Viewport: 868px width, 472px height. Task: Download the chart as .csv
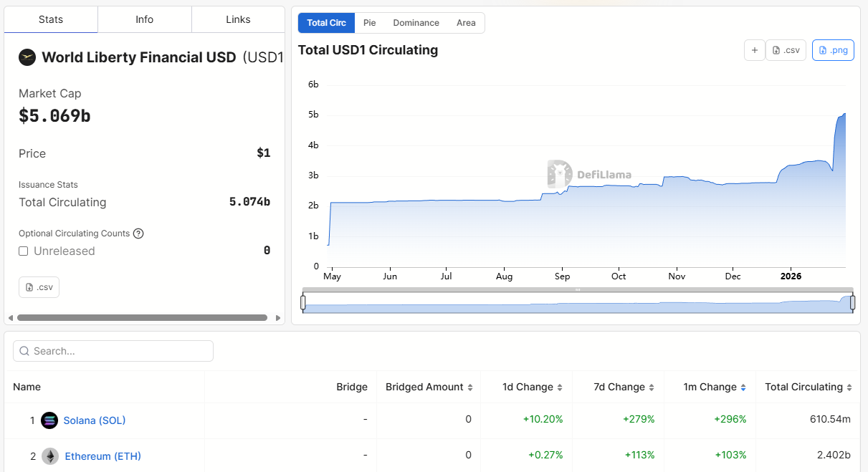[786, 50]
